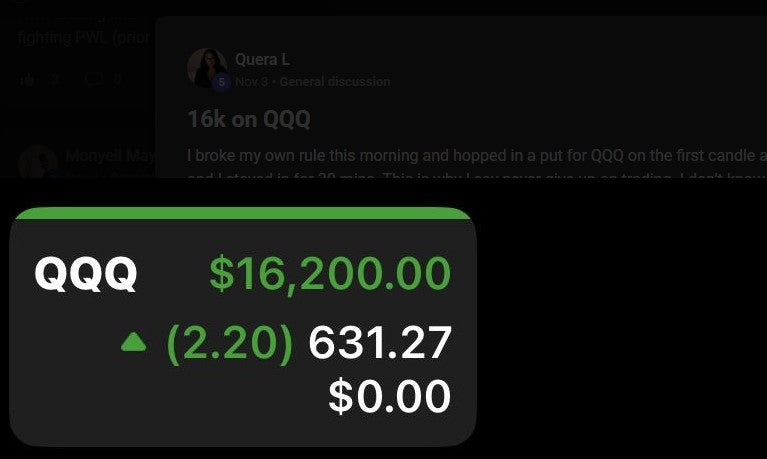Screen dimensions: 767x459
Task: Click the (2.20) price change value
Action: (x=230, y=343)
